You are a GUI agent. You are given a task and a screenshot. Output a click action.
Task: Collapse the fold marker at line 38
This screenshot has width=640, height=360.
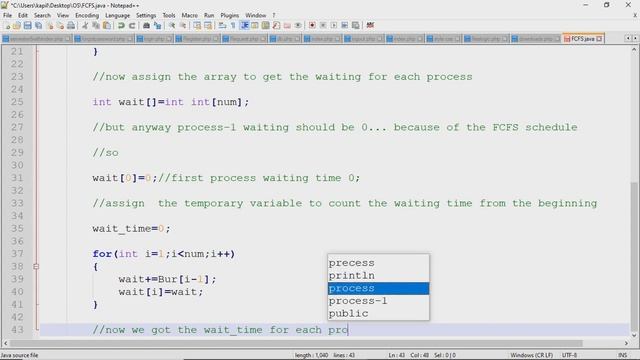pyautogui.click(x=36, y=267)
